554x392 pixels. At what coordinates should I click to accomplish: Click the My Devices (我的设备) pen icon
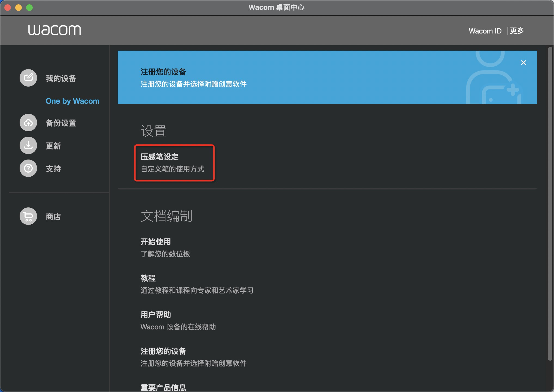28,78
